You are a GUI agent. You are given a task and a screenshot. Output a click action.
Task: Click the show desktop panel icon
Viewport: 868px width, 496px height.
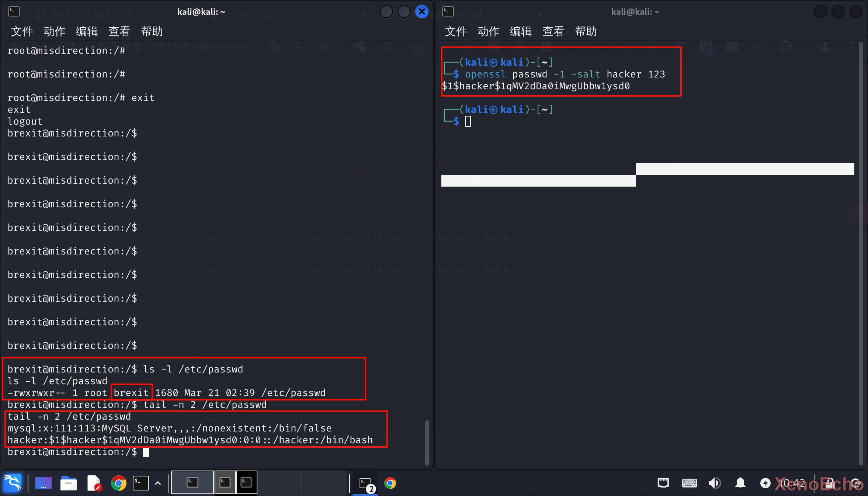pos(44,483)
